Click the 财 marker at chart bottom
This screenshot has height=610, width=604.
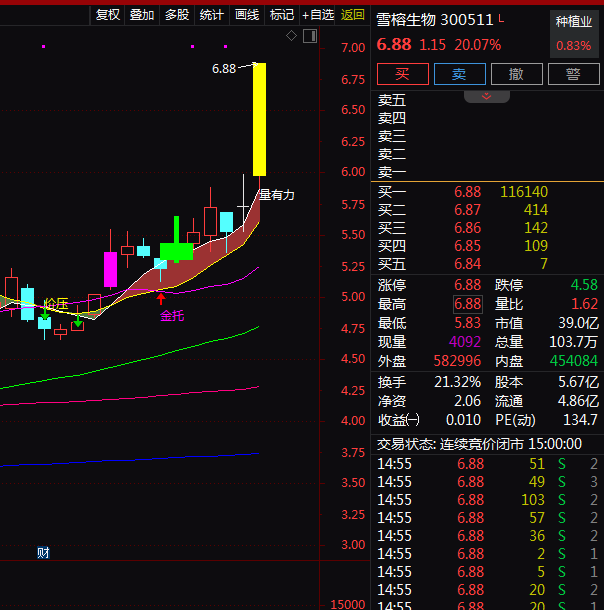click(43, 552)
